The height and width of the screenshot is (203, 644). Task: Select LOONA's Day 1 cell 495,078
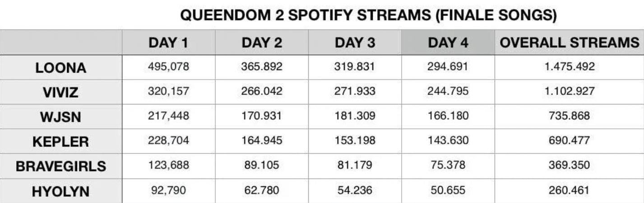[x=169, y=68]
